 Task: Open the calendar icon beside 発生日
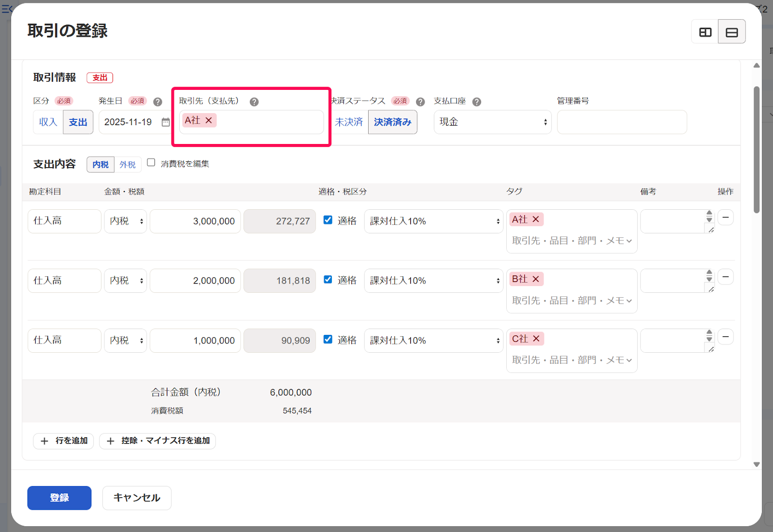165,122
